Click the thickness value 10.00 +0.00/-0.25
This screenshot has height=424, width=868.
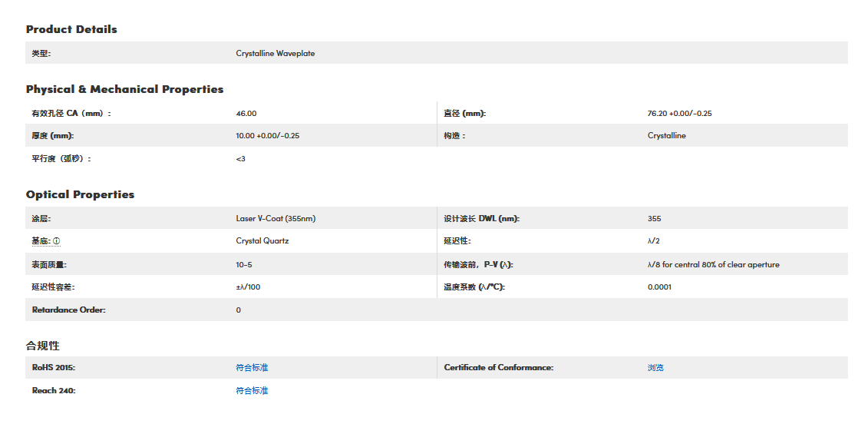click(267, 136)
